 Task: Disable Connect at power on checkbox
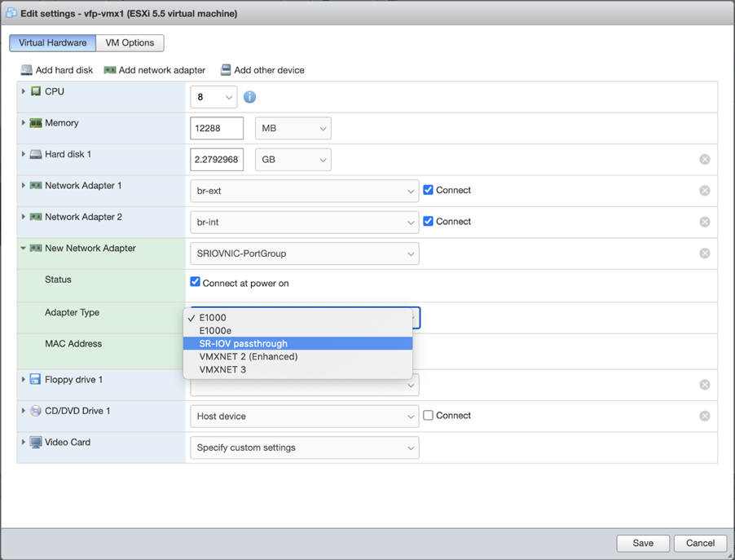pos(196,283)
